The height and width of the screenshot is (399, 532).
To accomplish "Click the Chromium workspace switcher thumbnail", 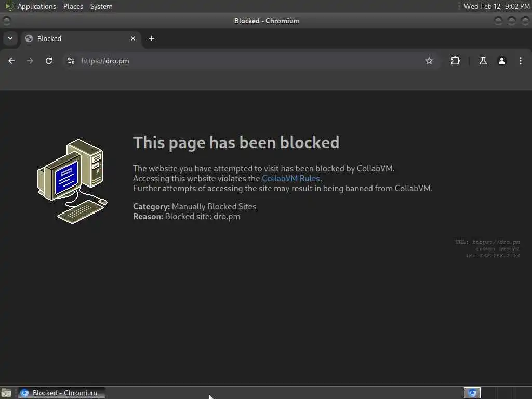I will (x=472, y=393).
